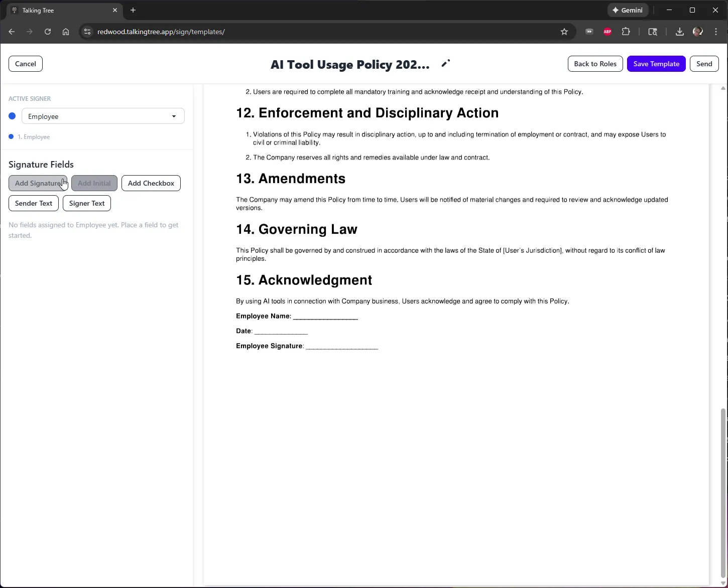Open the tab search icon
This screenshot has height=588, width=728.
tap(653, 32)
